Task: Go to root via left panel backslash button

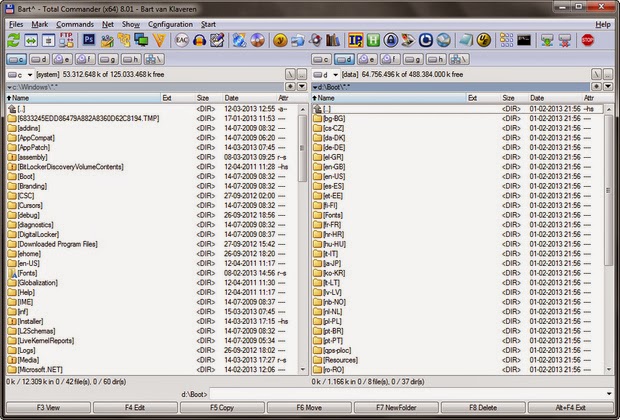Action: 290,74
